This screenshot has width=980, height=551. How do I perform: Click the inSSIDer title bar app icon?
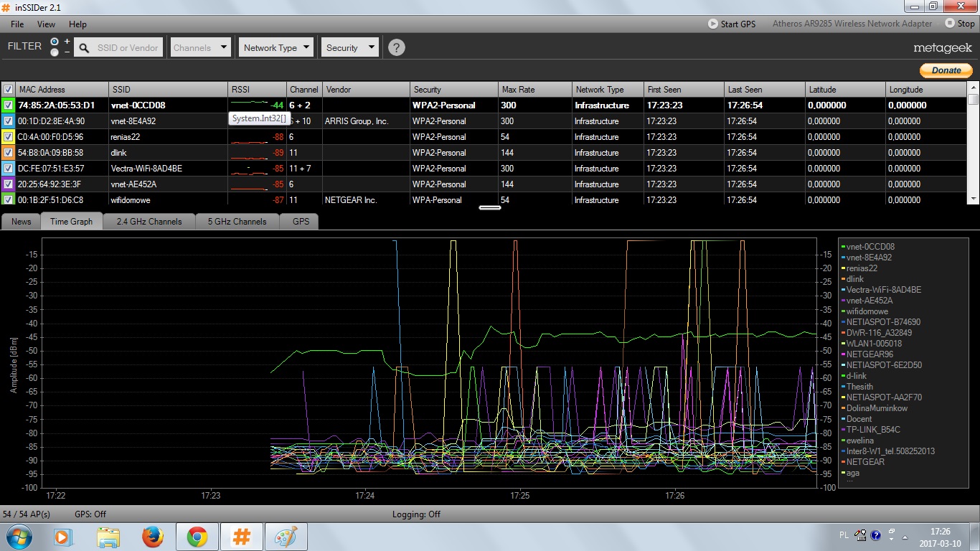6,7
